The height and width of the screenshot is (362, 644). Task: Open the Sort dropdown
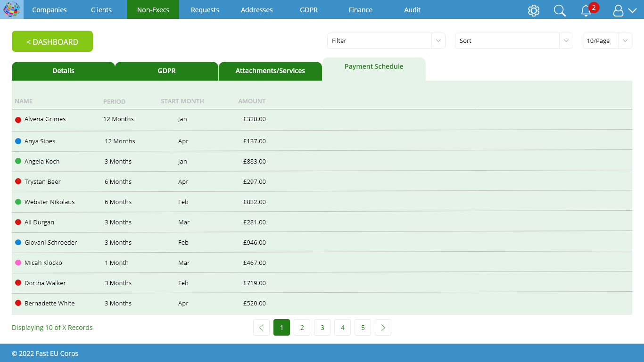514,41
